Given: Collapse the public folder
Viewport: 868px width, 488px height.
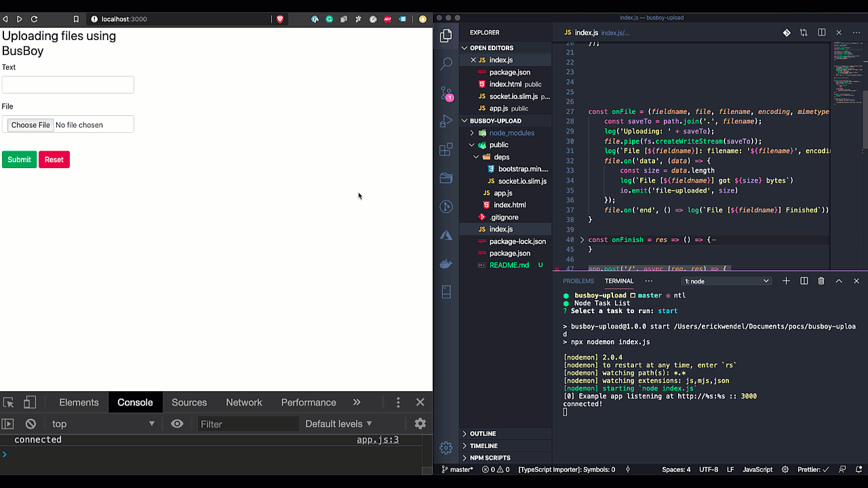Looking at the screenshot, I should click(498, 145).
